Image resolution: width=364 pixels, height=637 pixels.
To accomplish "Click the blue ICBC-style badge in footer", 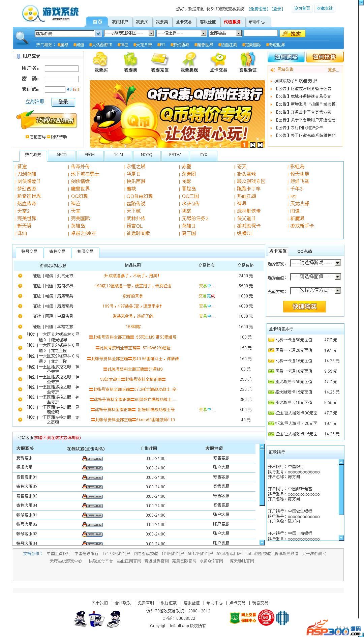I will [x=282, y=618].
